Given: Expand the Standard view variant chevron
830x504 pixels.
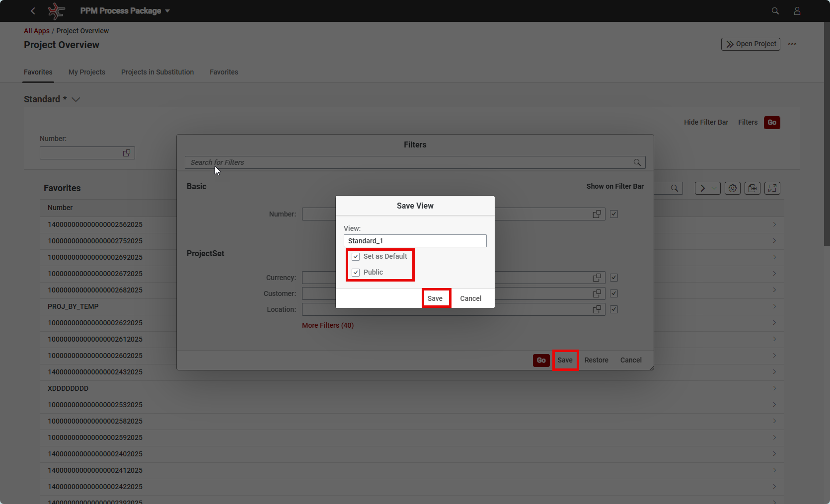Looking at the screenshot, I should 76,99.
